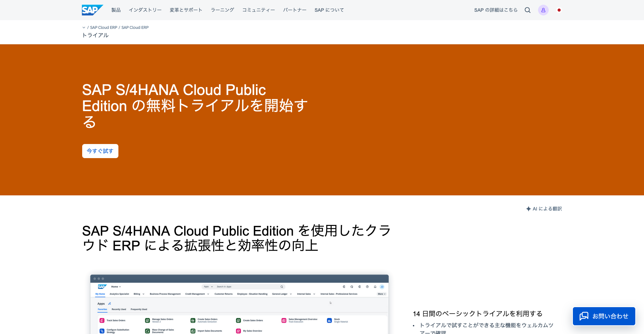Open the インダストリー navigation menu
The image size is (644, 334).
[x=145, y=10]
